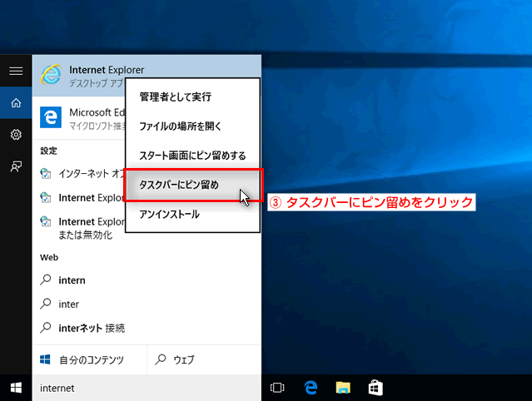Click the feedback person icon in sidebar

[16, 166]
